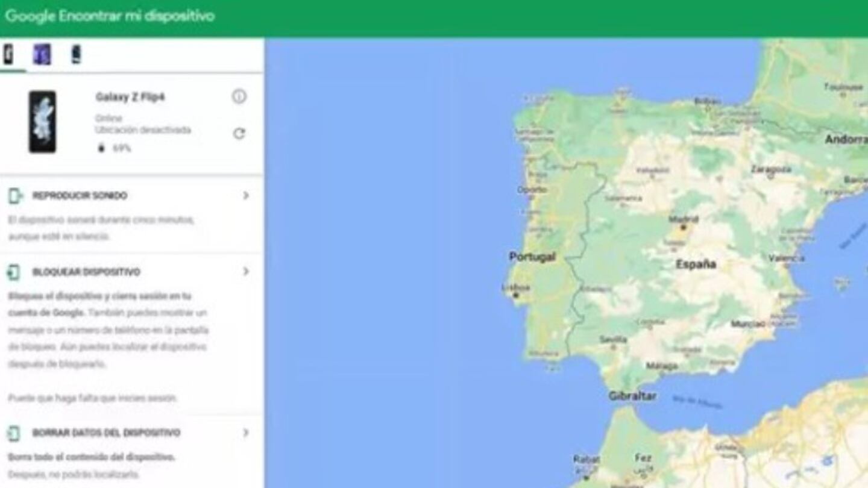Open the Galaxy Z Flip4 info icon
Screen dimensions: 868x488
[239, 96]
